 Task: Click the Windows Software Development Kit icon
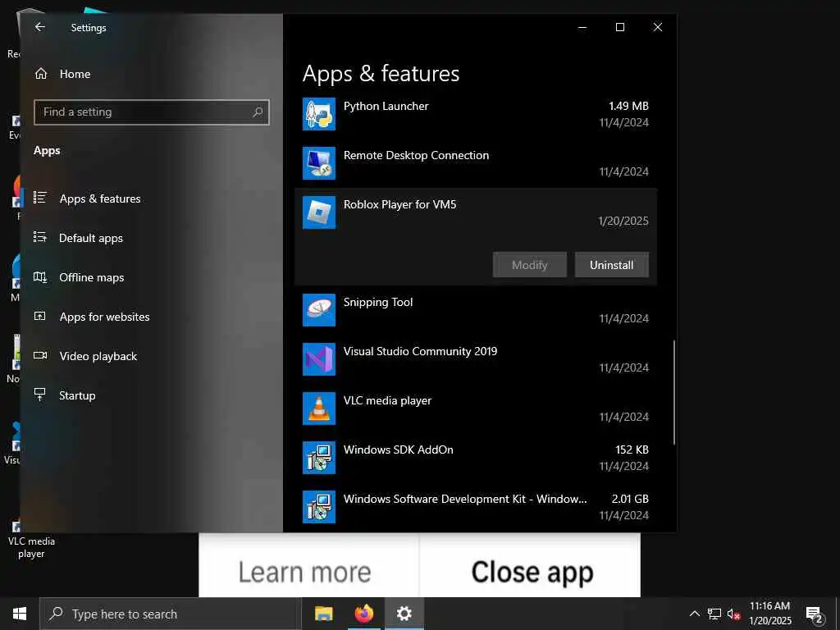tap(319, 507)
